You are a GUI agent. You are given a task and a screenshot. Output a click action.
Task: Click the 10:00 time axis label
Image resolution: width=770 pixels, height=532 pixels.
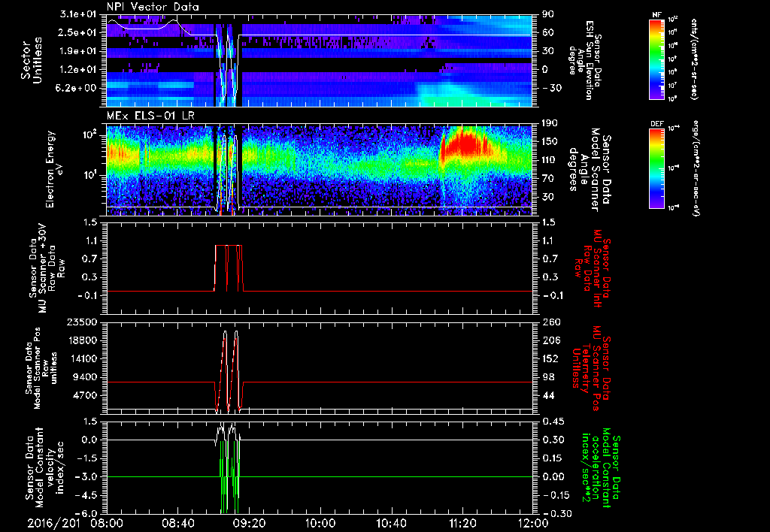(x=320, y=523)
